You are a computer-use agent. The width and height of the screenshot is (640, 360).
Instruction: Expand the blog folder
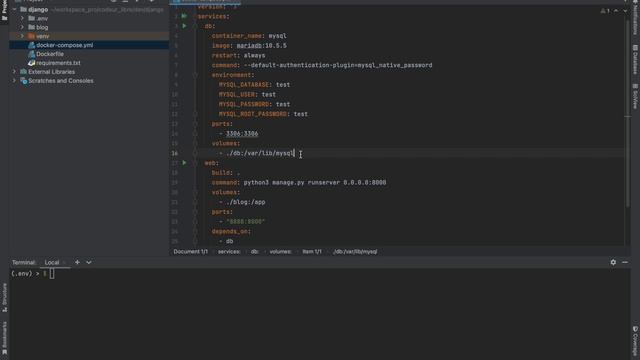click(22, 27)
